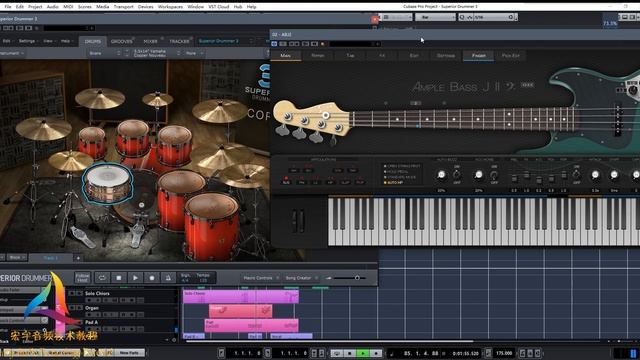Open MIDI menu in Cubase
640x360 pixels.
[68, 7]
